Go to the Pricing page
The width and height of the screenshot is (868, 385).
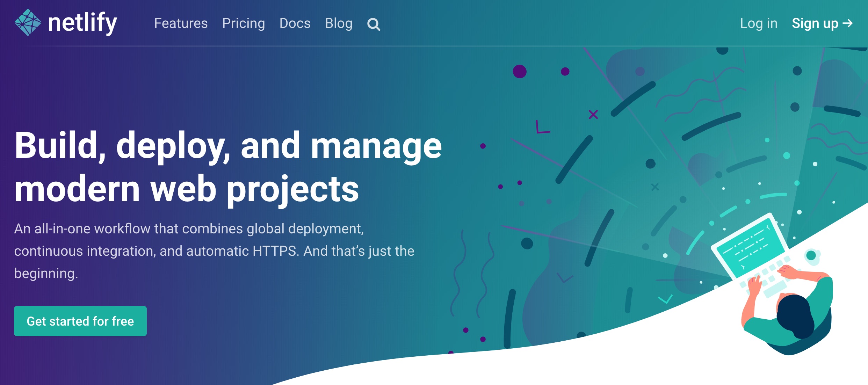point(244,23)
